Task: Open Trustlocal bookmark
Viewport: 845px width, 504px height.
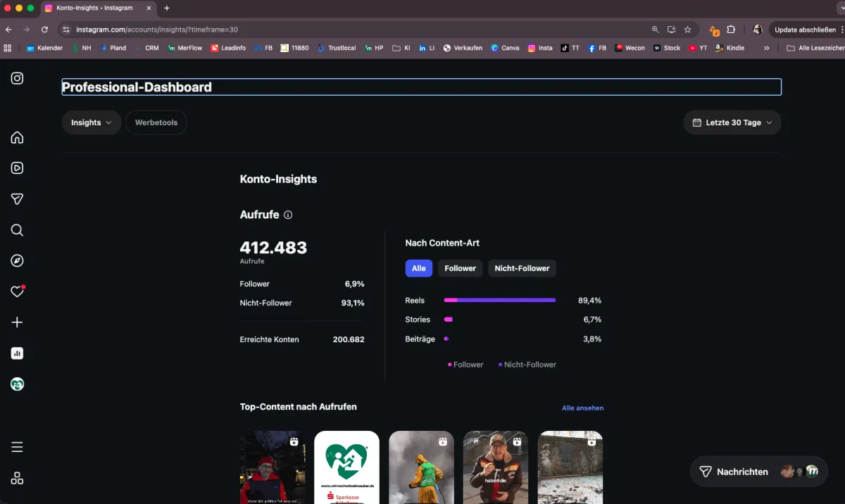Action: point(336,48)
